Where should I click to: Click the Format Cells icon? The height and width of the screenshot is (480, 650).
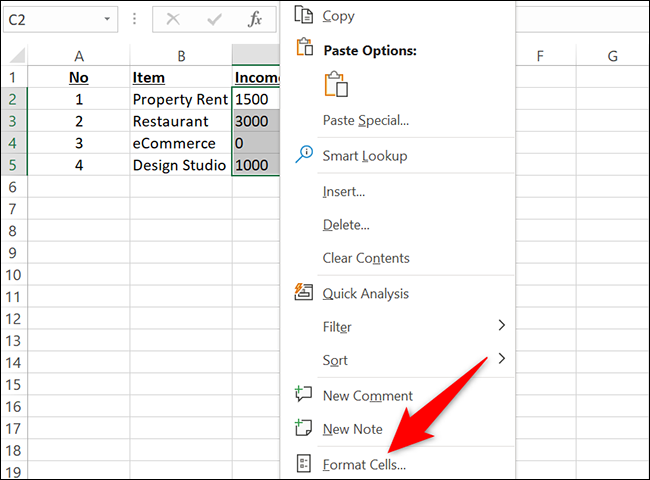pyautogui.click(x=304, y=463)
